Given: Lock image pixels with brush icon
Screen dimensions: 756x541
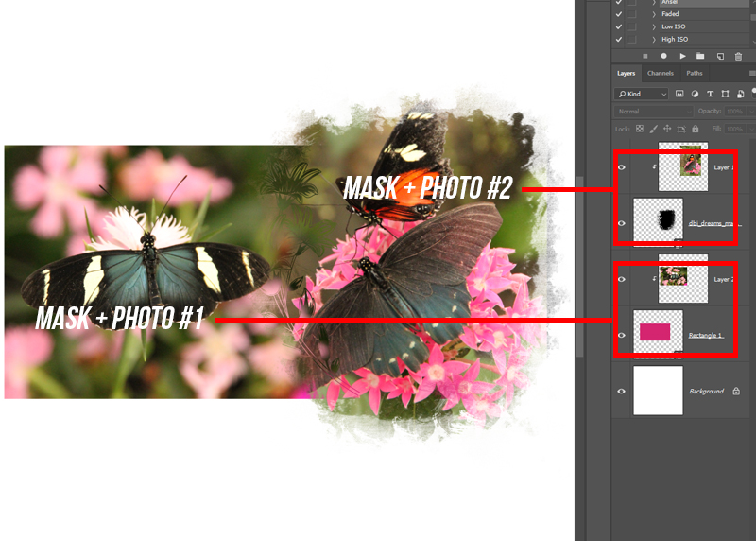Looking at the screenshot, I should (653, 129).
